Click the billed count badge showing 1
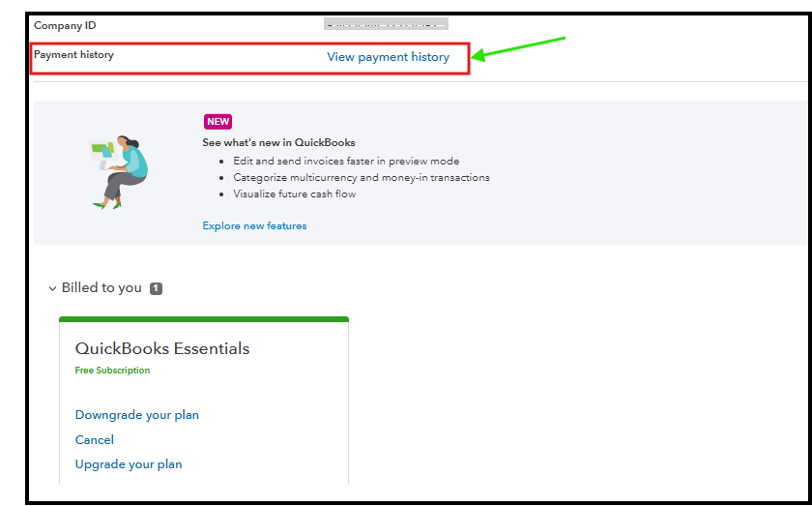The height and width of the screenshot is (506, 812). point(156,288)
